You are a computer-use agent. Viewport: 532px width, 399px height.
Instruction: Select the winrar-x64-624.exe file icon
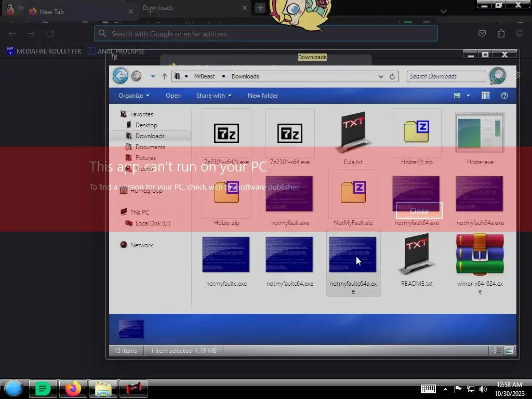point(480,254)
